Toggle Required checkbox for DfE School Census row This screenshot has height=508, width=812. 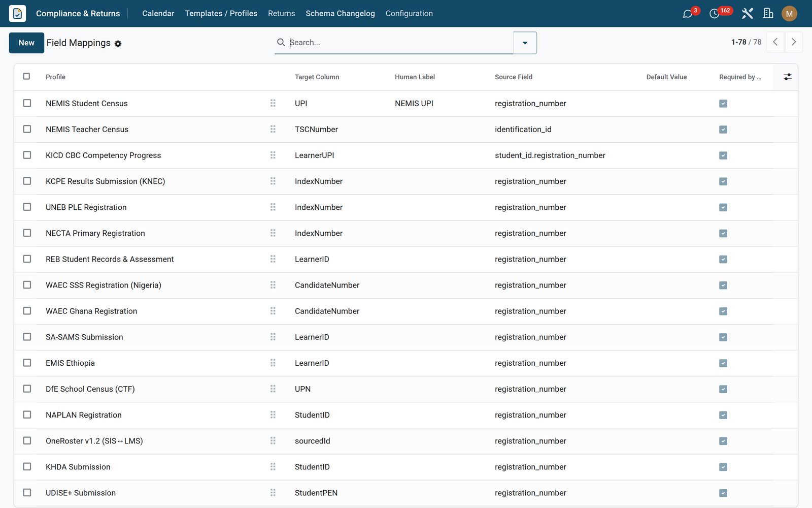pos(723,389)
